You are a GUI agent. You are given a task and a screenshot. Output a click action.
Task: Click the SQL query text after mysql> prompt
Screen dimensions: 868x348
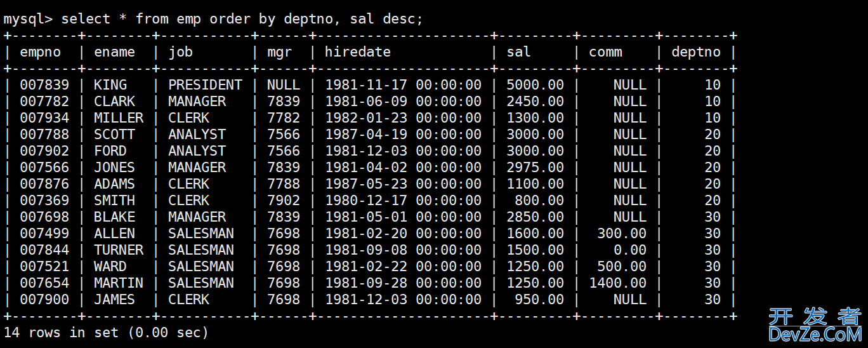coord(242,19)
